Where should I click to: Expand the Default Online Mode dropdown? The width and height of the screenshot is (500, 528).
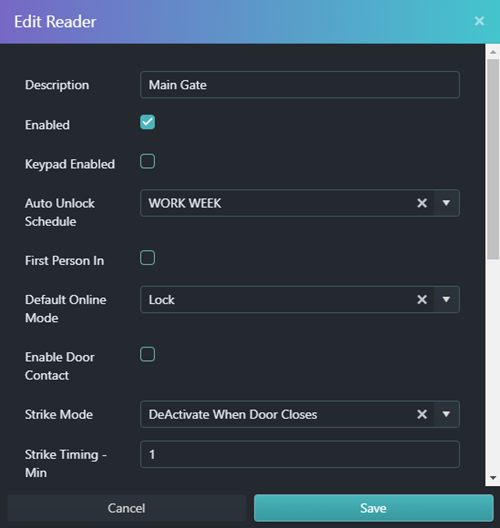446,299
